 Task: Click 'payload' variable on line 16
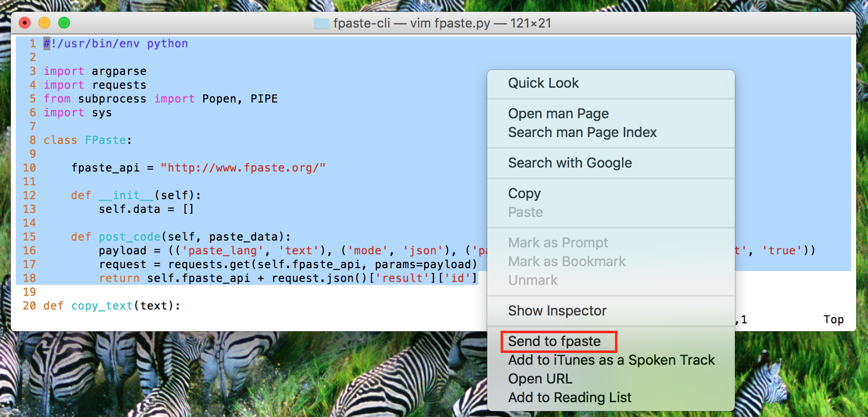tap(123, 251)
